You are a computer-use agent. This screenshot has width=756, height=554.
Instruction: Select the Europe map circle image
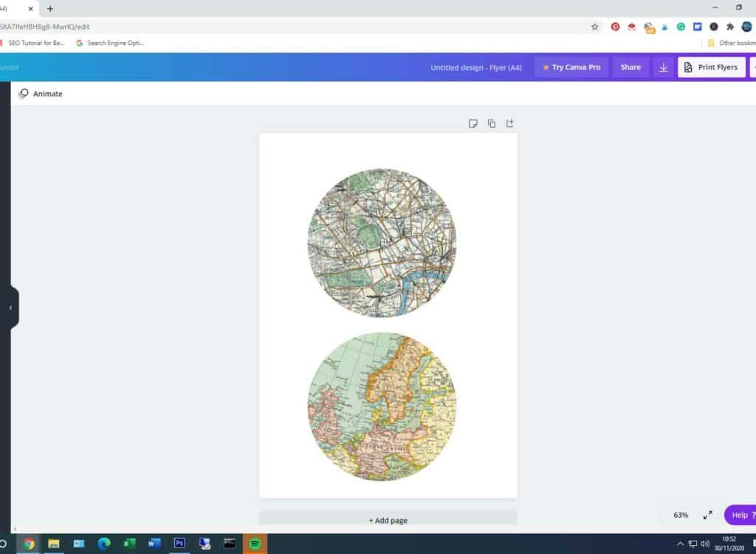click(x=382, y=406)
